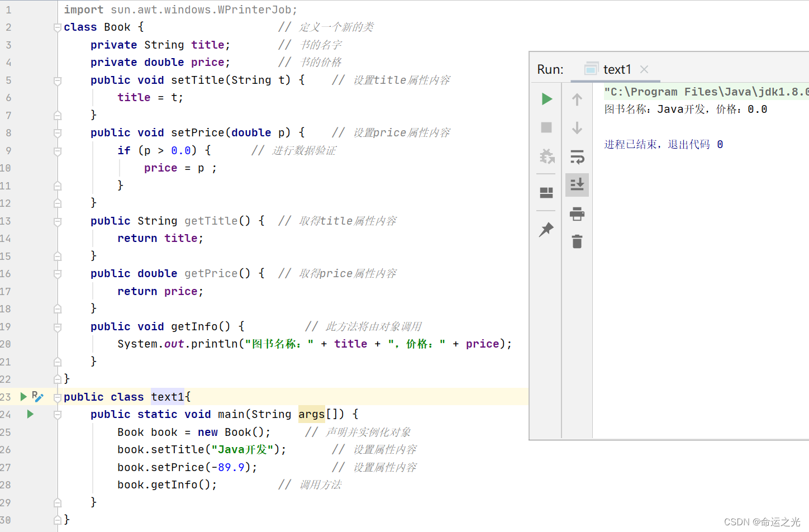The image size is (809, 532).
Task: Click the class name Book on line 2
Action: (x=117, y=27)
